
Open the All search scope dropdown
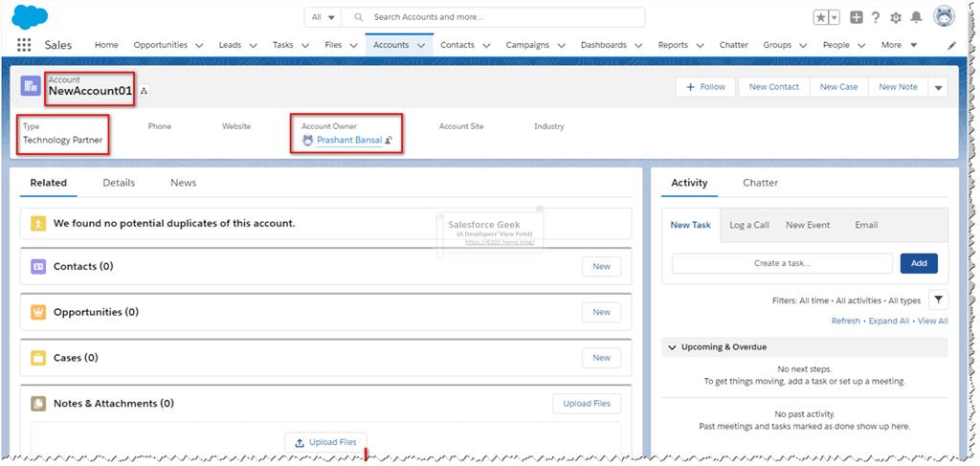tap(323, 17)
